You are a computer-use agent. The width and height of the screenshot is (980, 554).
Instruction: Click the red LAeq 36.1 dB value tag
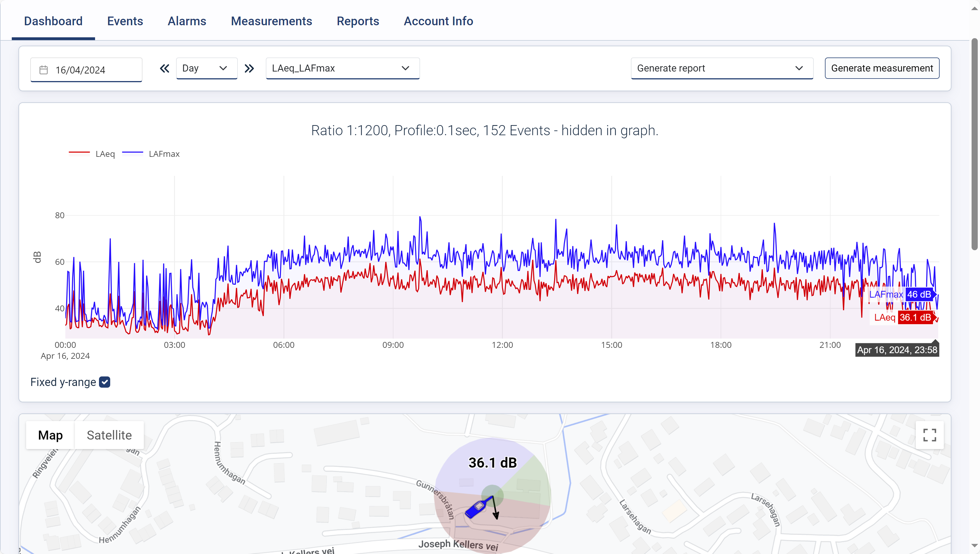915,317
